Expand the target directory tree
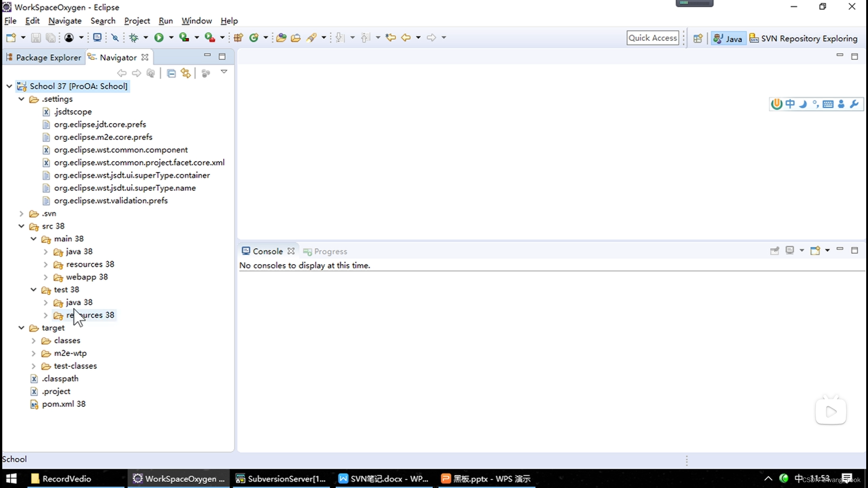 21,327
